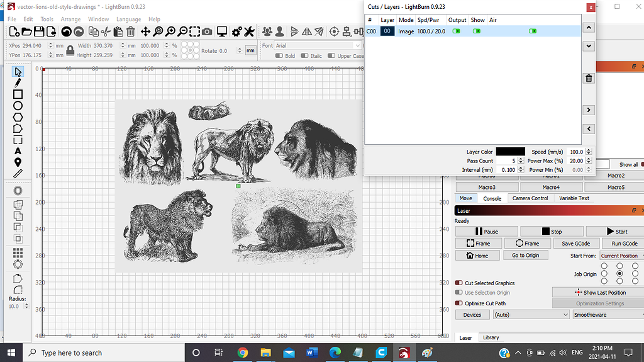Open file using folder icon
The image size is (644, 362).
(26, 31)
